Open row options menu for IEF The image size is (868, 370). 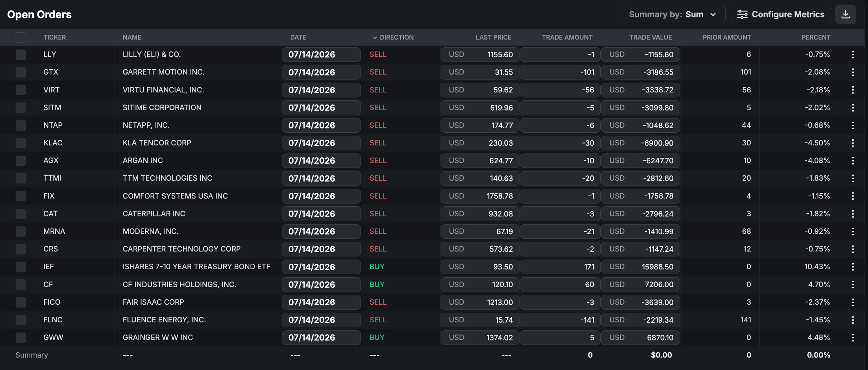pyautogui.click(x=853, y=267)
